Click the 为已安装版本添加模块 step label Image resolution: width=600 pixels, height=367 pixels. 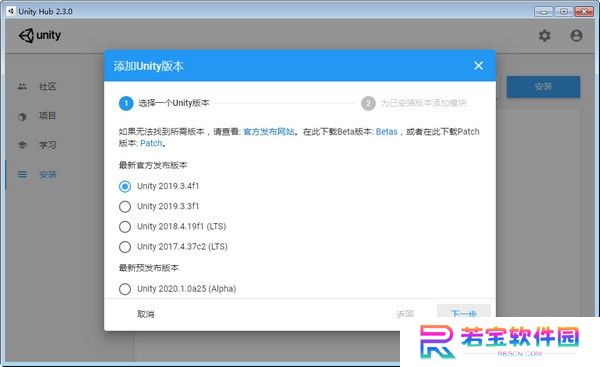tap(423, 103)
